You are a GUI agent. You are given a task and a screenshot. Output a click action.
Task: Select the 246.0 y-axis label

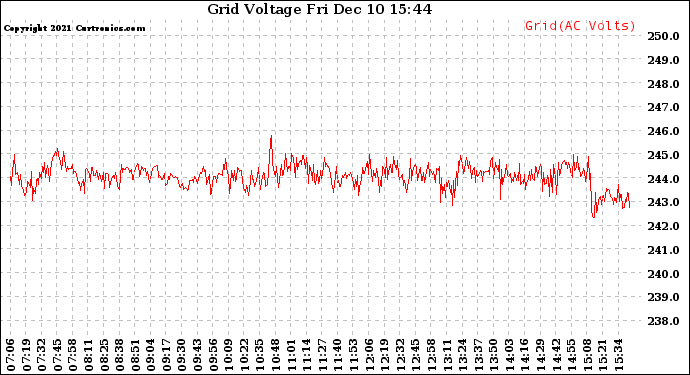663,131
